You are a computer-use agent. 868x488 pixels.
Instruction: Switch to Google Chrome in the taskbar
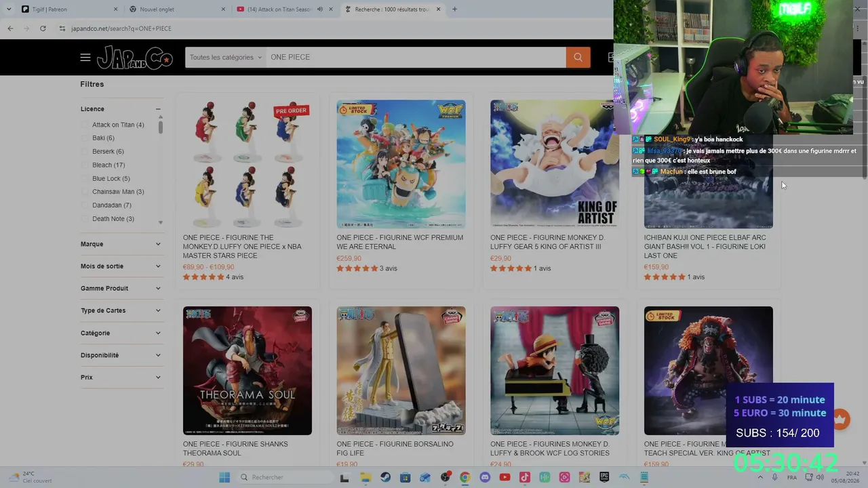pyautogui.click(x=465, y=477)
